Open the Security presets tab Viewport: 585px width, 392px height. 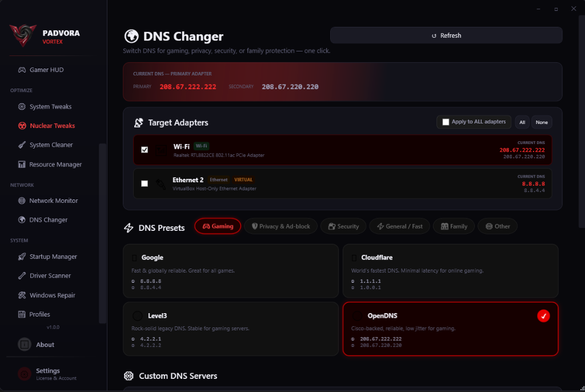point(343,226)
